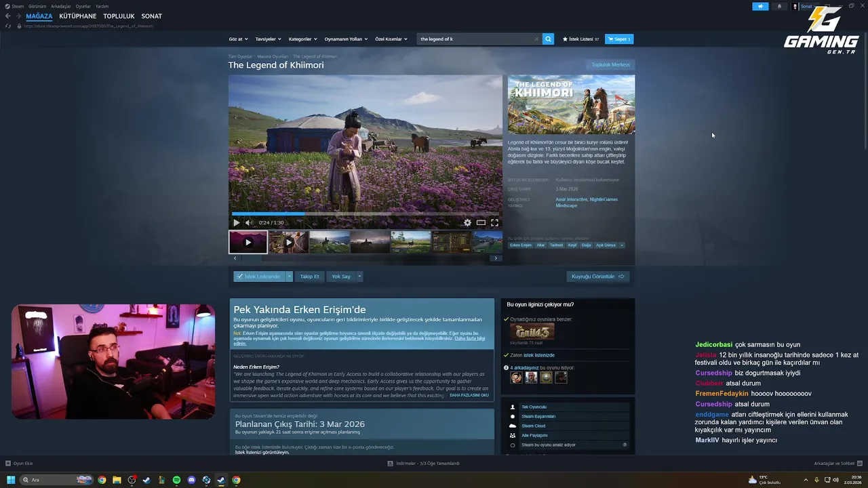This screenshot has height=488, width=868.
Task: Switch the video to theater mode
Action: (x=481, y=222)
